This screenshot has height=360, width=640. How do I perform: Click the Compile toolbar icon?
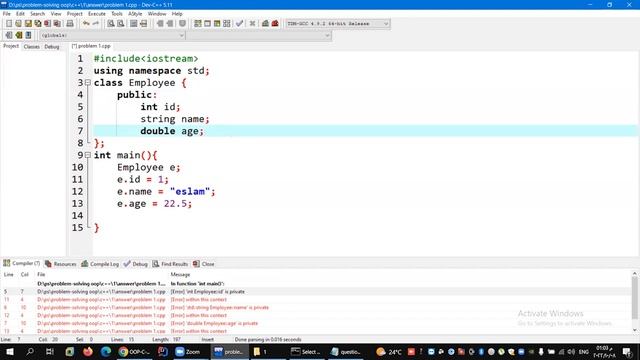click(198, 24)
